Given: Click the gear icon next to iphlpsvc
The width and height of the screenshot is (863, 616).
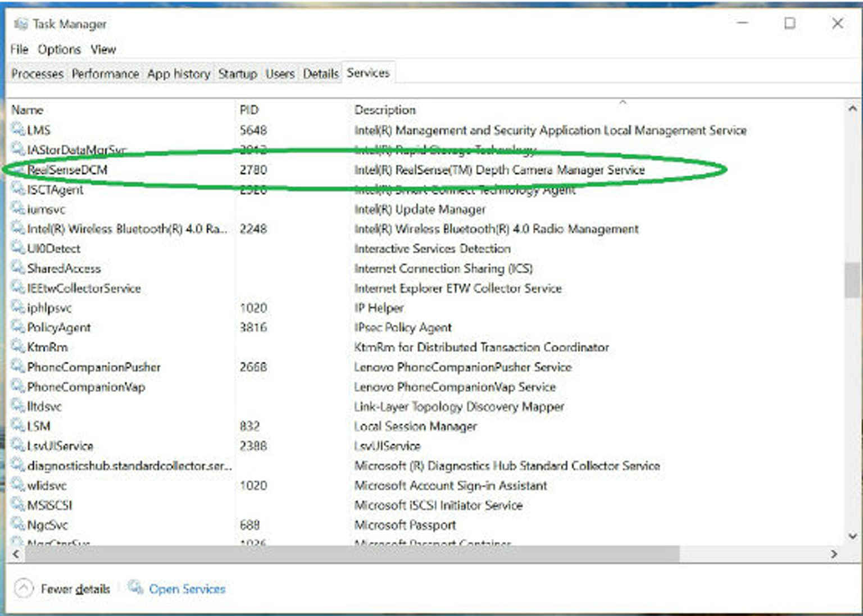Looking at the screenshot, I should click(19, 308).
